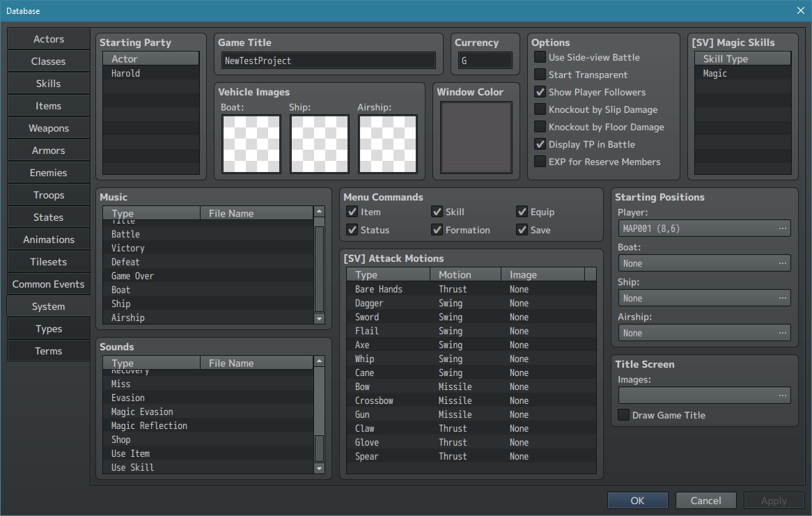Viewport: 812px width, 516px height.
Task: Enable EXP for Reserve Members
Action: tap(540, 162)
